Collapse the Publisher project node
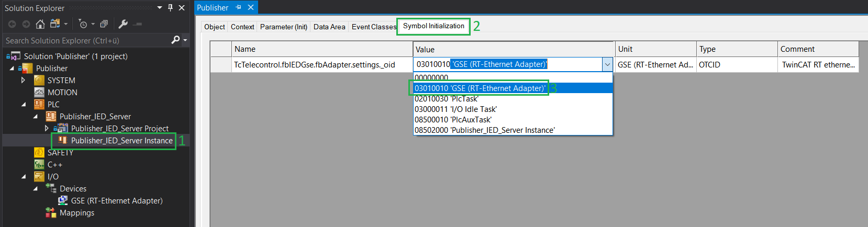This screenshot has width=868, height=227. click(12, 68)
